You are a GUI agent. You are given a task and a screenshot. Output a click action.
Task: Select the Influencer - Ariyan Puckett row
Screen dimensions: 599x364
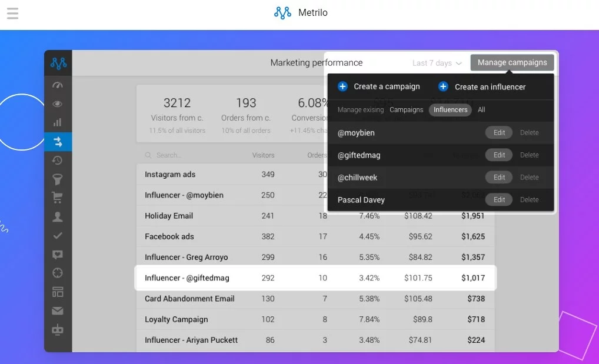tap(315, 340)
